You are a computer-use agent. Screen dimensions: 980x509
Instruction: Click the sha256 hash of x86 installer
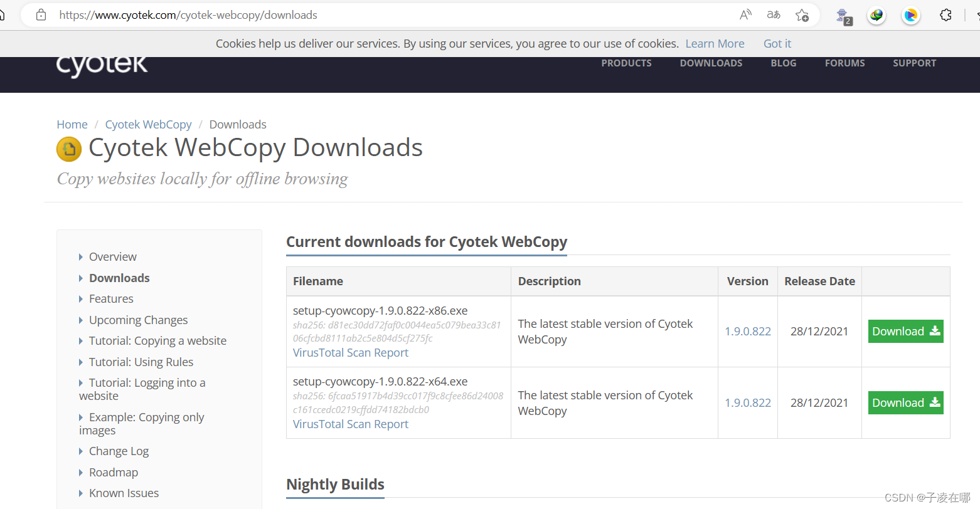397,332
